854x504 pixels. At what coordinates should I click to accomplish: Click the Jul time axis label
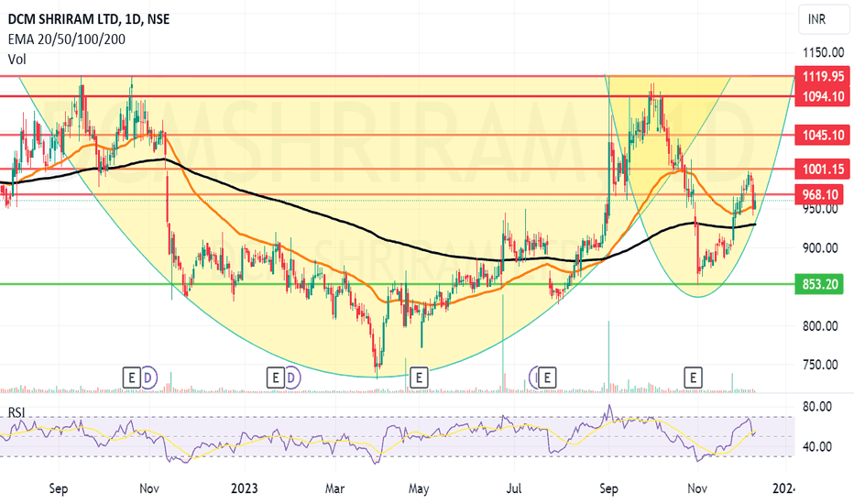(514, 488)
